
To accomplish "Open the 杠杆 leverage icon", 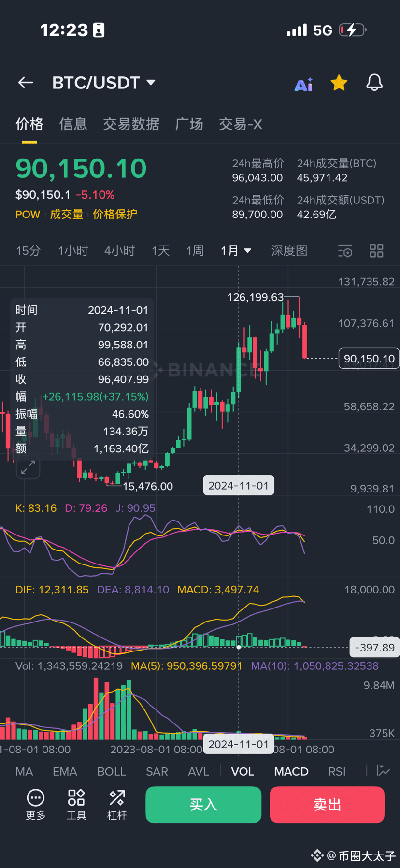I will coord(117,805).
